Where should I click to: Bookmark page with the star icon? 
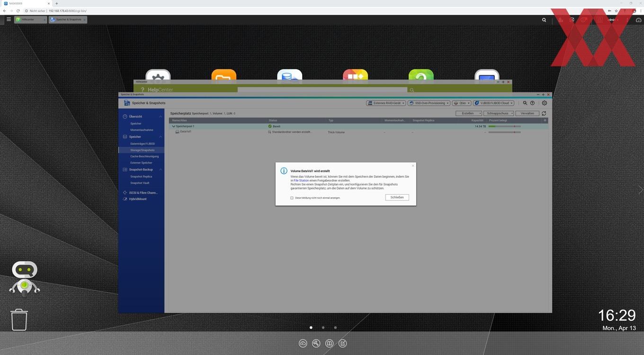coord(615,10)
